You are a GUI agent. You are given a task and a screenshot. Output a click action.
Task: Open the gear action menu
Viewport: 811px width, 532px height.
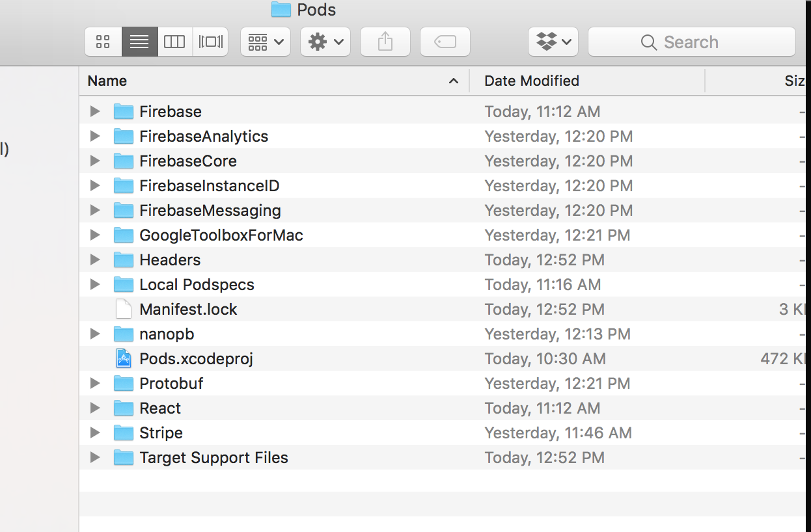[325, 42]
